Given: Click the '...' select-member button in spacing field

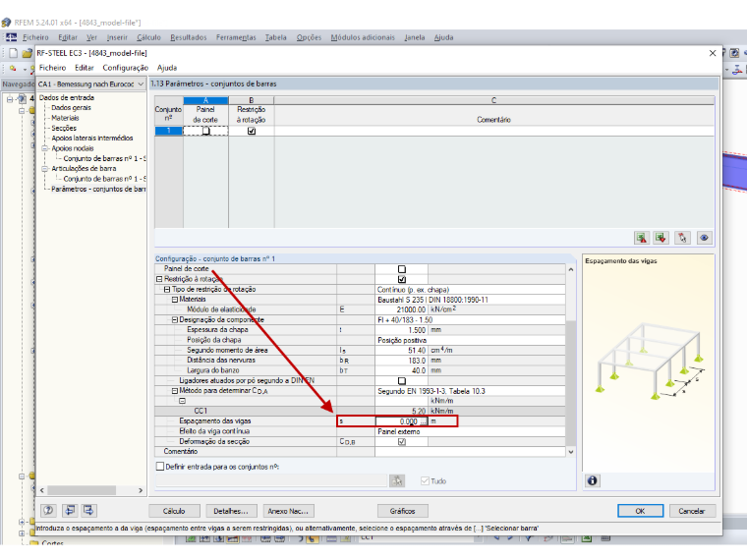Looking at the screenshot, I should click(424, 421).
